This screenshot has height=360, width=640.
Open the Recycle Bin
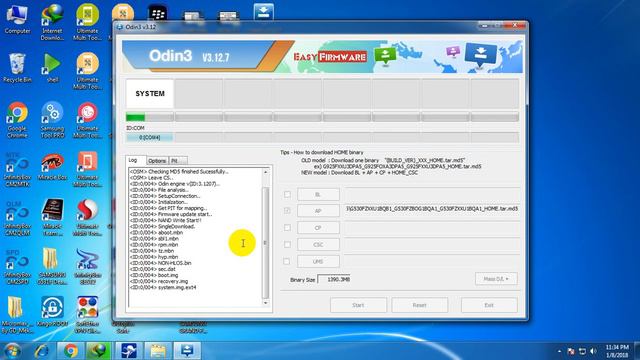pyautogui.click(x=17, y=69)
